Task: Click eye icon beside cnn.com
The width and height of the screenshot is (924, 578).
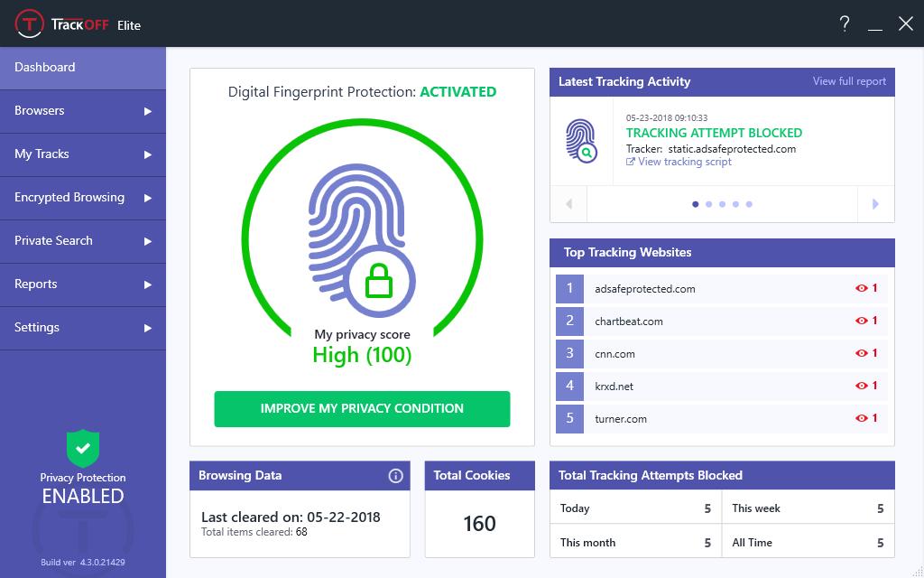Action: point(861,354)
